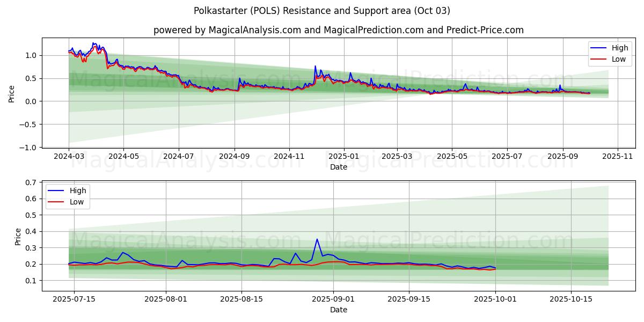Click the 0.7 price tick on bottom chart

pos(32,182)
